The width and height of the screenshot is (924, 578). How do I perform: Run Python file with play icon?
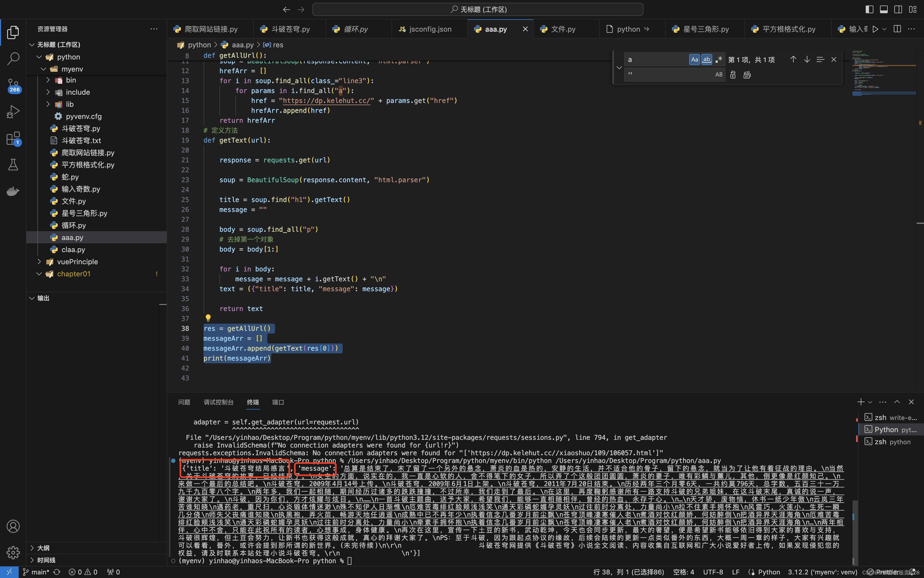[x=875, y=29]
